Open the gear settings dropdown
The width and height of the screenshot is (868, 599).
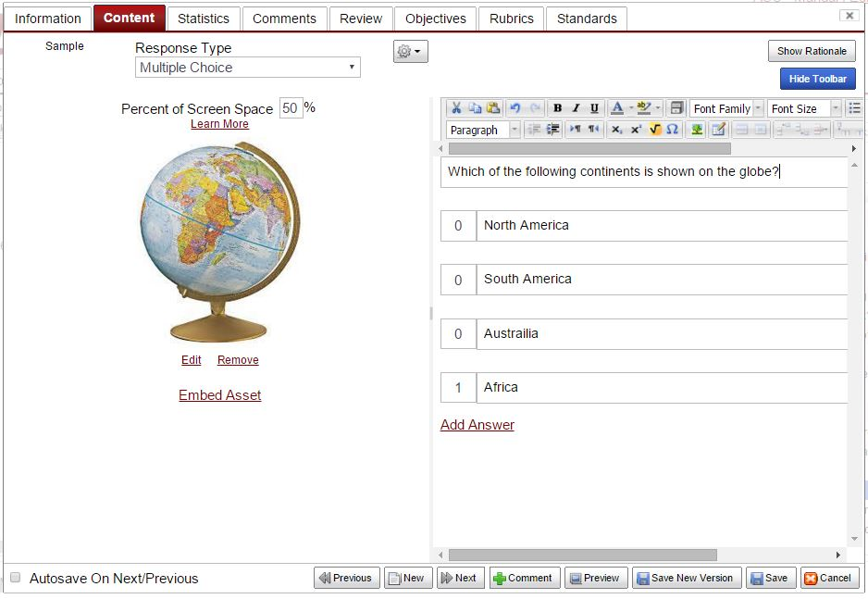click(409, 51)
